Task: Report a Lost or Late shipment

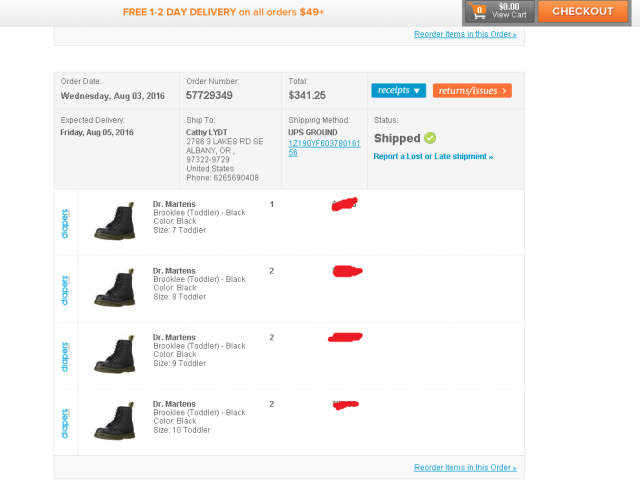Action: 433,156
